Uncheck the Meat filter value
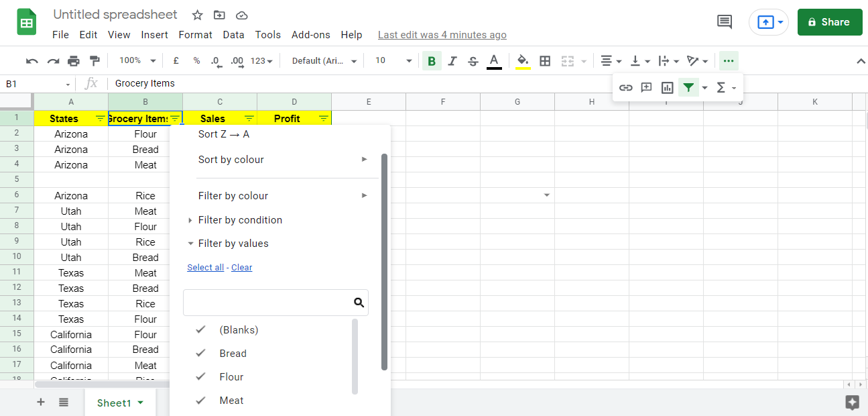 click(200, 400)
